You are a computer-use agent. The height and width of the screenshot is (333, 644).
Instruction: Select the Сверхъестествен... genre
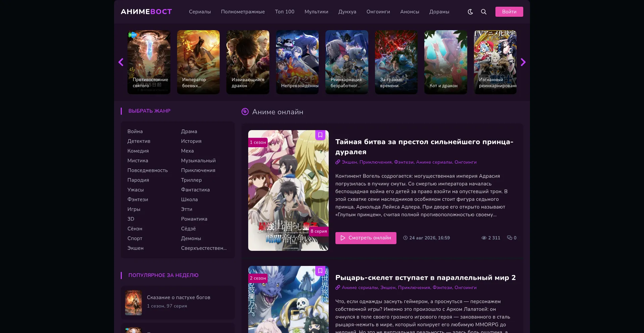click(204, 248)
